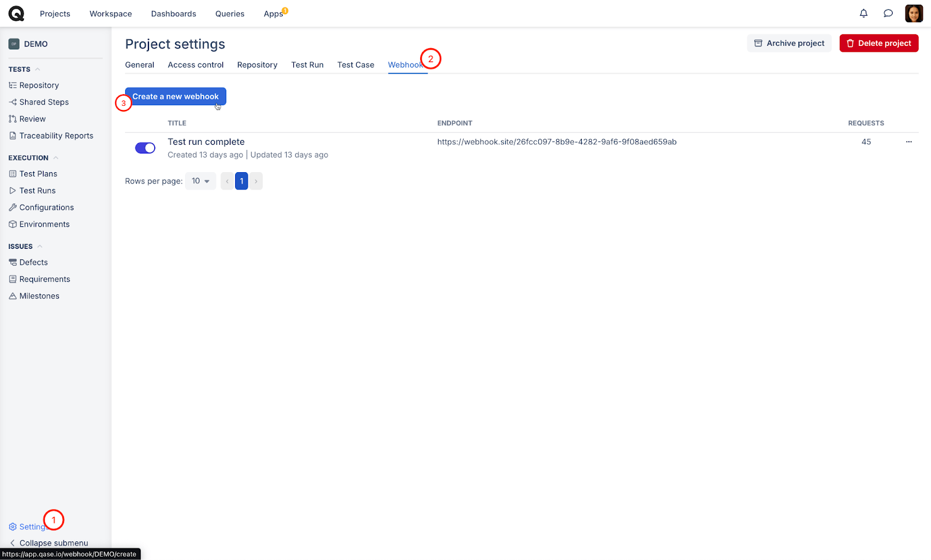Open the Dashboards menu item
The image size is (931, 560).
173,14
